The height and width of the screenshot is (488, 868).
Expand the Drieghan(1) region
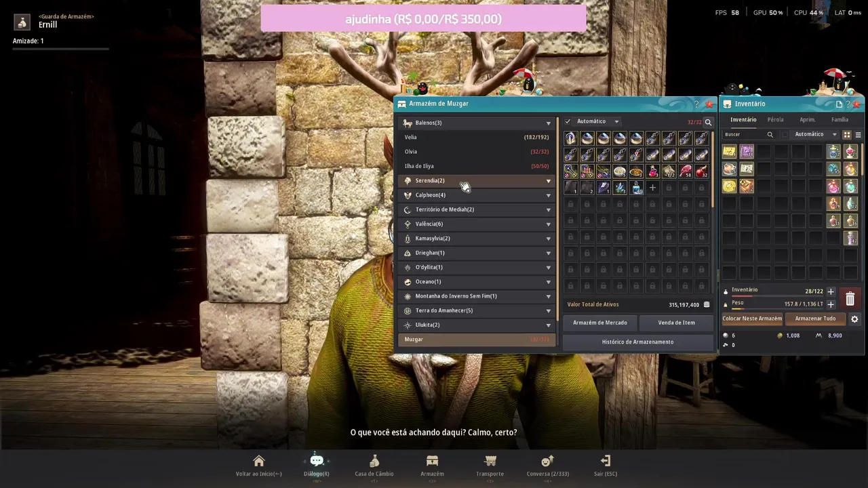[477, 253]
